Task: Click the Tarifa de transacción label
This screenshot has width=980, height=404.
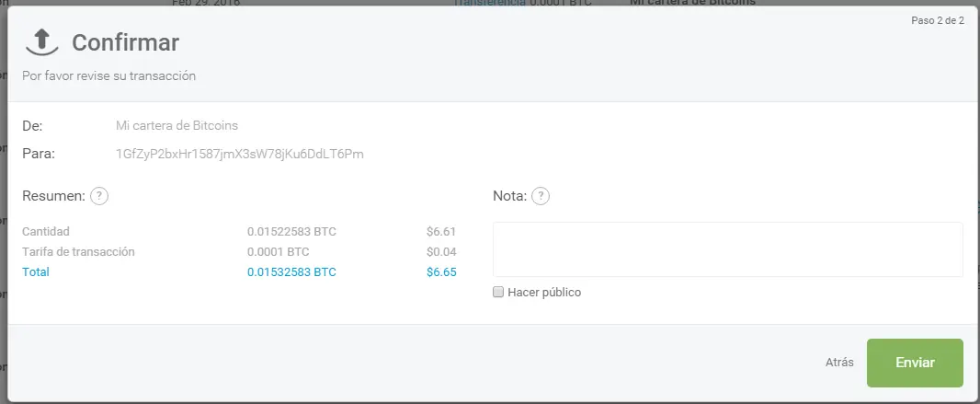Action: [x=78, y=252]
